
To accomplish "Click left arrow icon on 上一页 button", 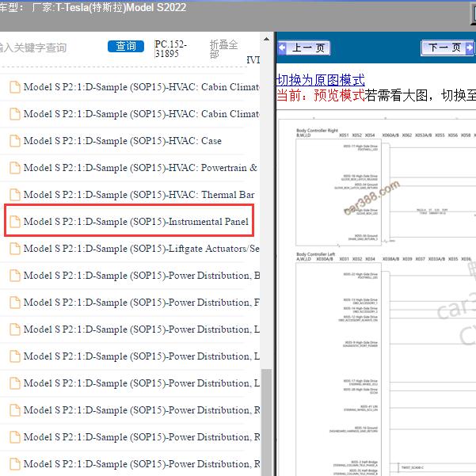I will 282,48.
